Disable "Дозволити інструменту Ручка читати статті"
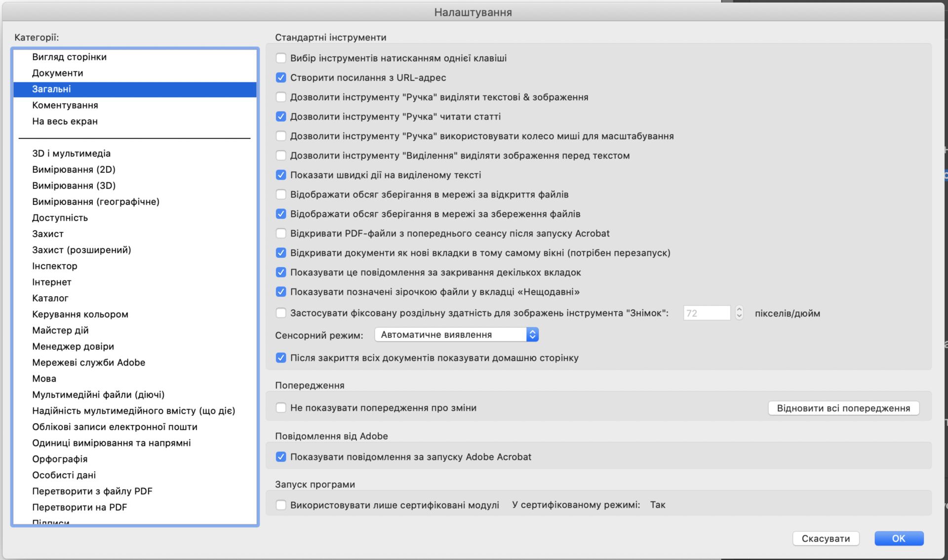The width and height of the screenshot is (948, 560). [281, 116]
